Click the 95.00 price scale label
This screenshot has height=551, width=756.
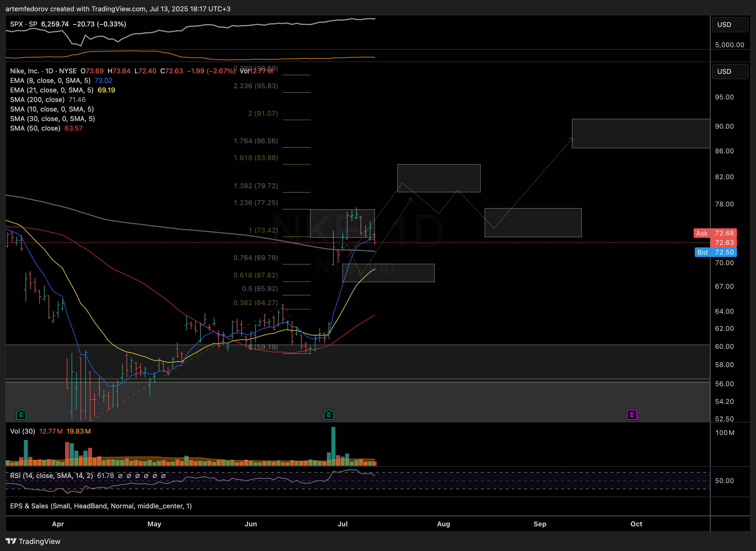[x=724, y=97]
